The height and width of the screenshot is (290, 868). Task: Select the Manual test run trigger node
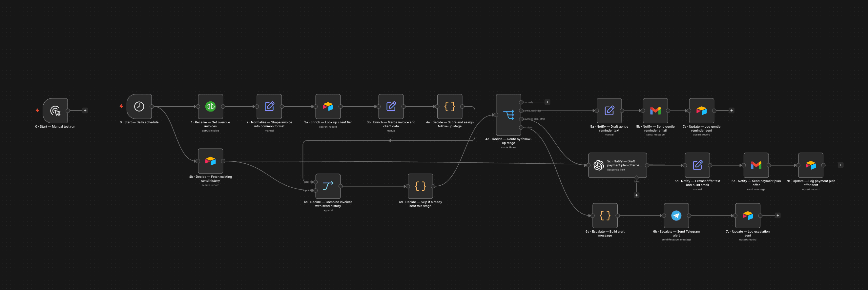point(55,111)
